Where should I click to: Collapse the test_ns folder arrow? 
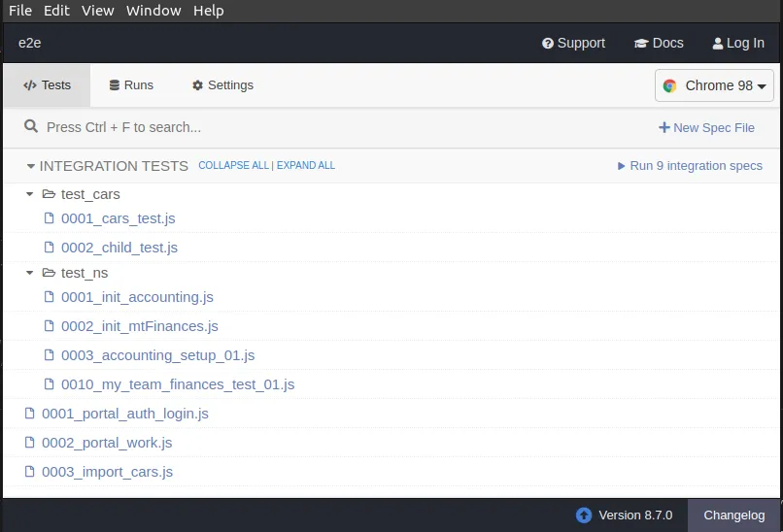(x=29, y=273)
